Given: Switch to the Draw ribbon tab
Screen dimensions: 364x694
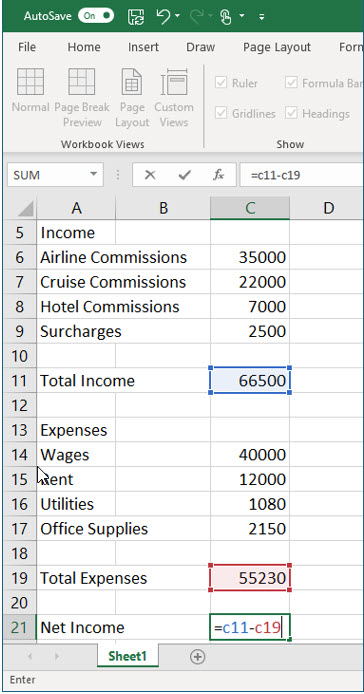Looking at the screenshot, I should pos(201,47).
